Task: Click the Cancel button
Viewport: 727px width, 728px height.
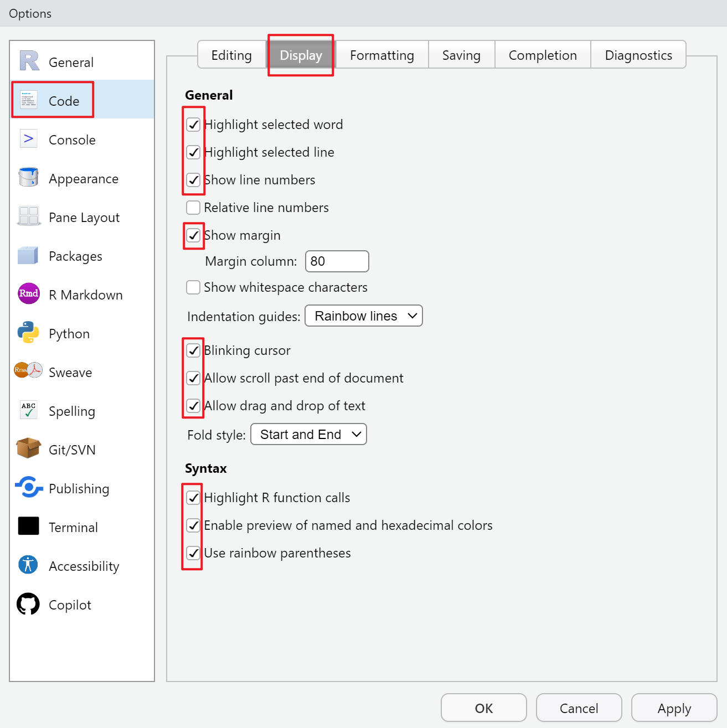Action: point(579,708)
